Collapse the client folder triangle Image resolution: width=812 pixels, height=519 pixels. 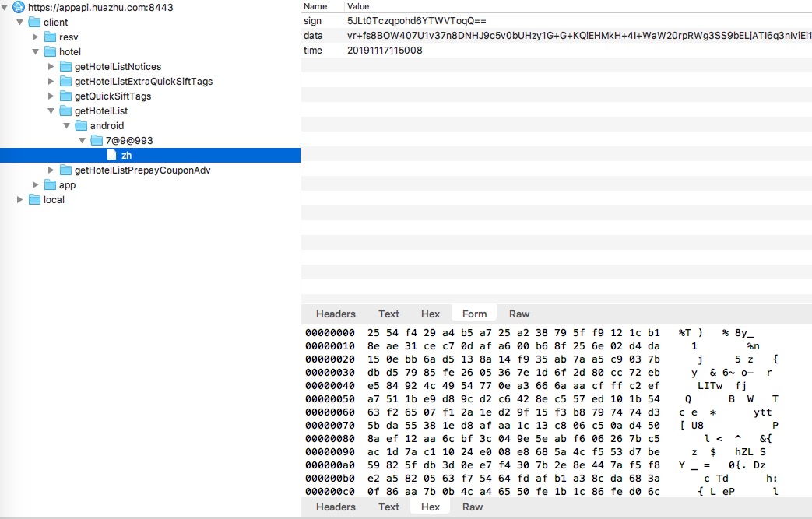19,23
